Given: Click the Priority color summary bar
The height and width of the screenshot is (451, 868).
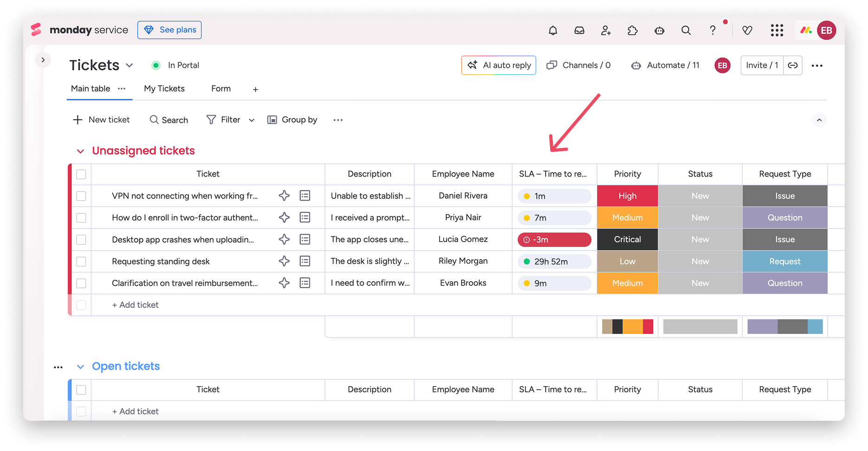Looking at the screenshot, I should (627, 326).
